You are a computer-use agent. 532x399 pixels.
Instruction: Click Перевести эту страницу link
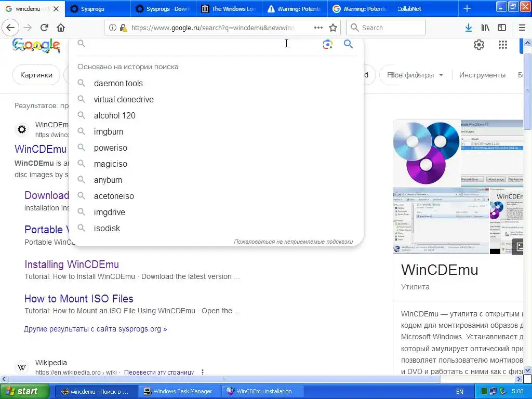(x=159, y=372)
